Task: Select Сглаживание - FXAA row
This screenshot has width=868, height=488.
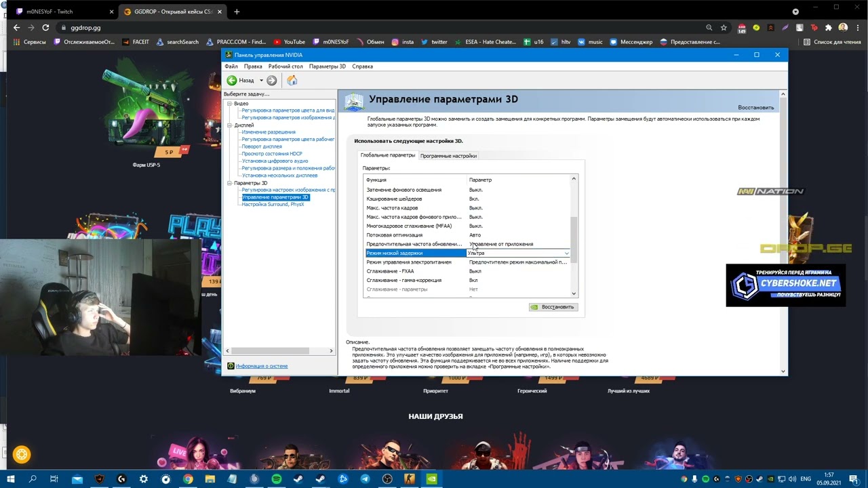Action: point(468,271)
